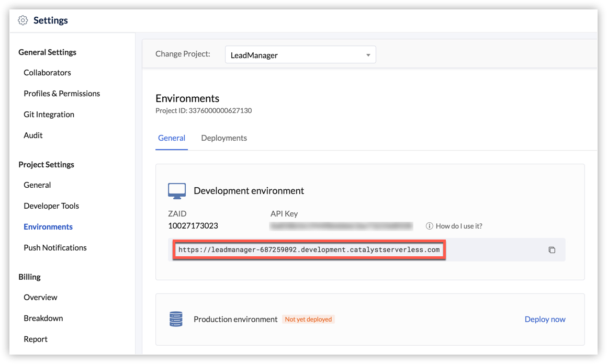Viewport: 607px width, 364px height.
Task: Open Collaborators settings
Action: click(x=47, y=73)
